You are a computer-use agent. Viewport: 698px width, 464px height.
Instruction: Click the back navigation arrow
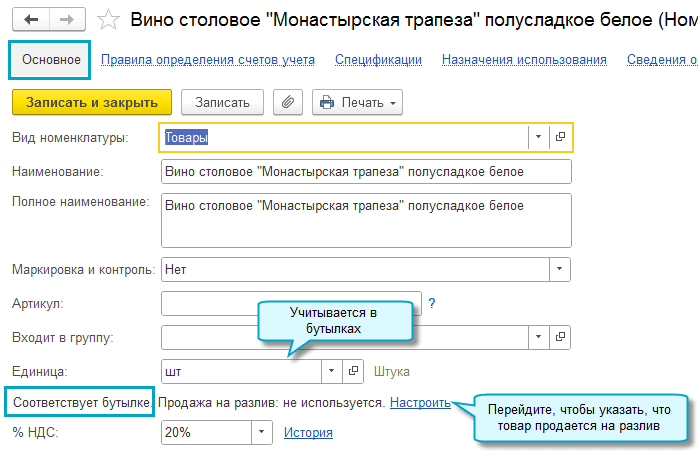click(x=31, y=20)
